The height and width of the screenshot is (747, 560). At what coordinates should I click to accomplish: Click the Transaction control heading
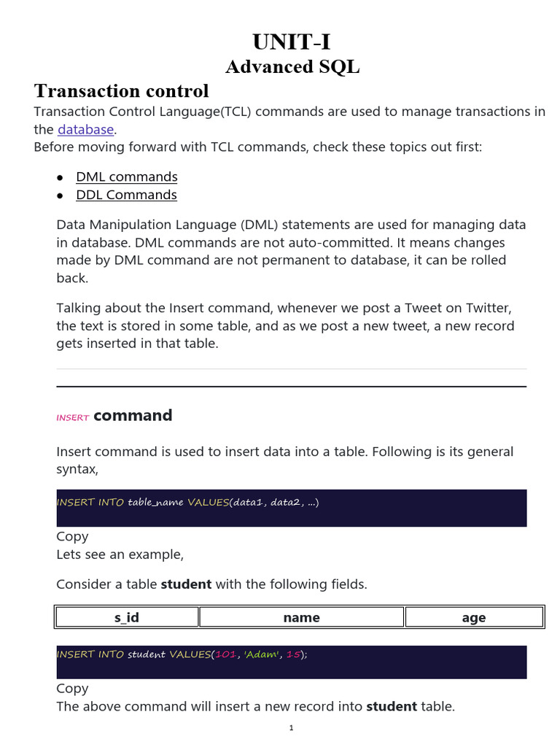[x=122, y=90]
